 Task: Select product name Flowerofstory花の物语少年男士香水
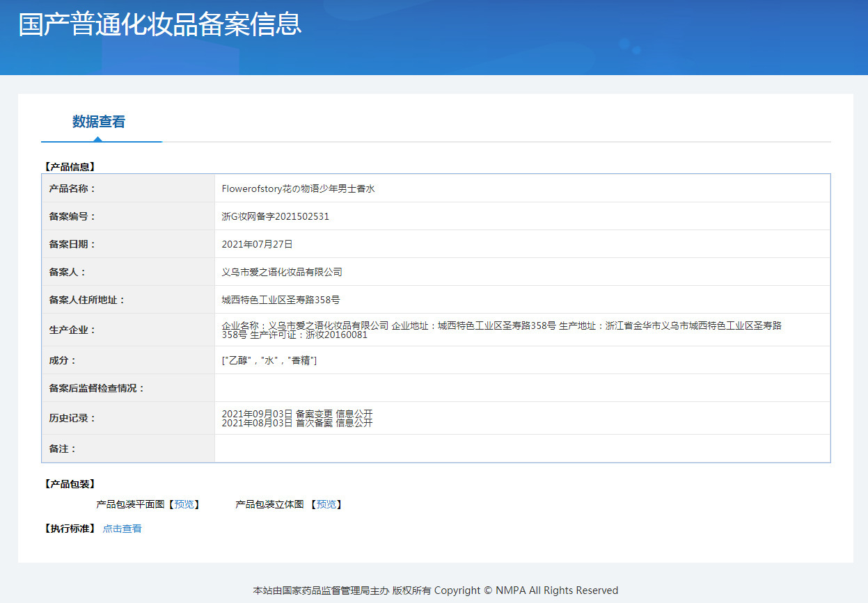click(298, 188)
